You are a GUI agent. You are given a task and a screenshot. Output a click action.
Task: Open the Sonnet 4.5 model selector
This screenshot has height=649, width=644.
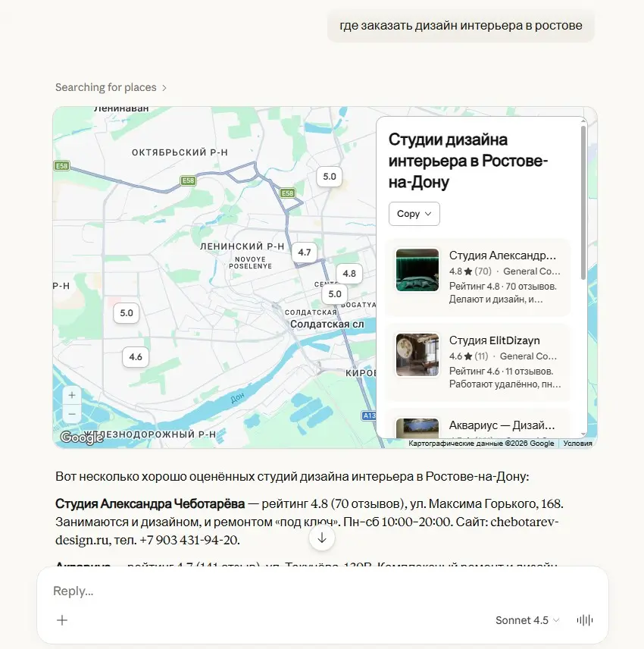point(527,620)
